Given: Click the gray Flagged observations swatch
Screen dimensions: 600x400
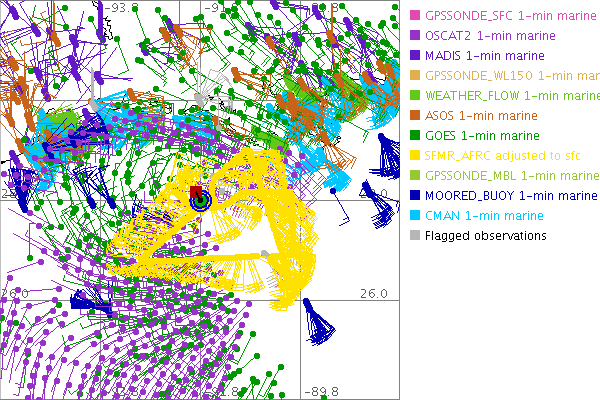Looking at the screenshot, I should pos(415,236).
